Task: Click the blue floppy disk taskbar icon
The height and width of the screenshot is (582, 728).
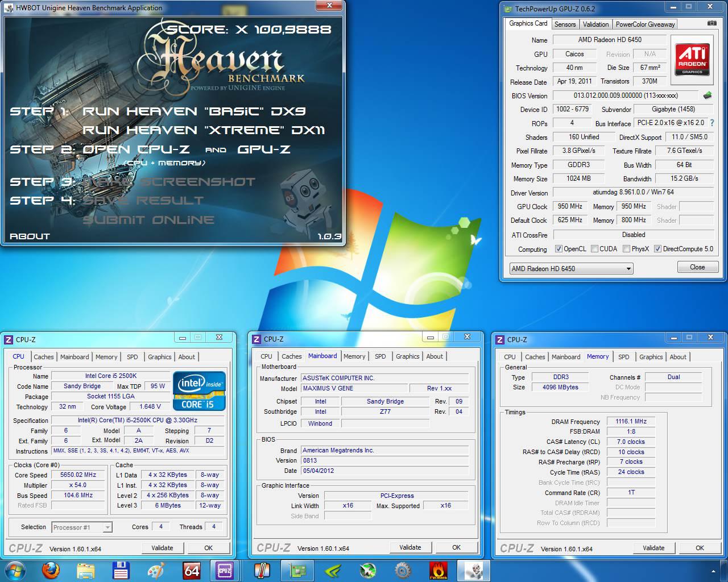Action: [x=121, y=570]
